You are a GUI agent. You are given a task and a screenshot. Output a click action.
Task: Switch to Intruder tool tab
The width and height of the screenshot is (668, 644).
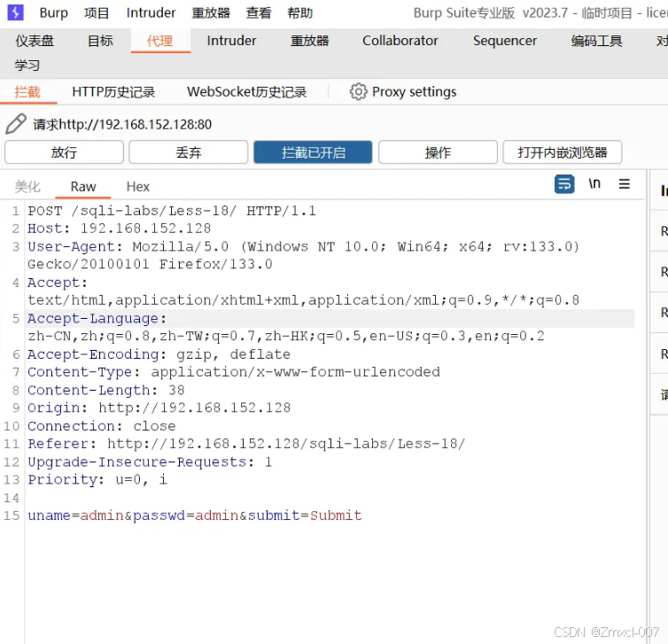tap(231, 41)
